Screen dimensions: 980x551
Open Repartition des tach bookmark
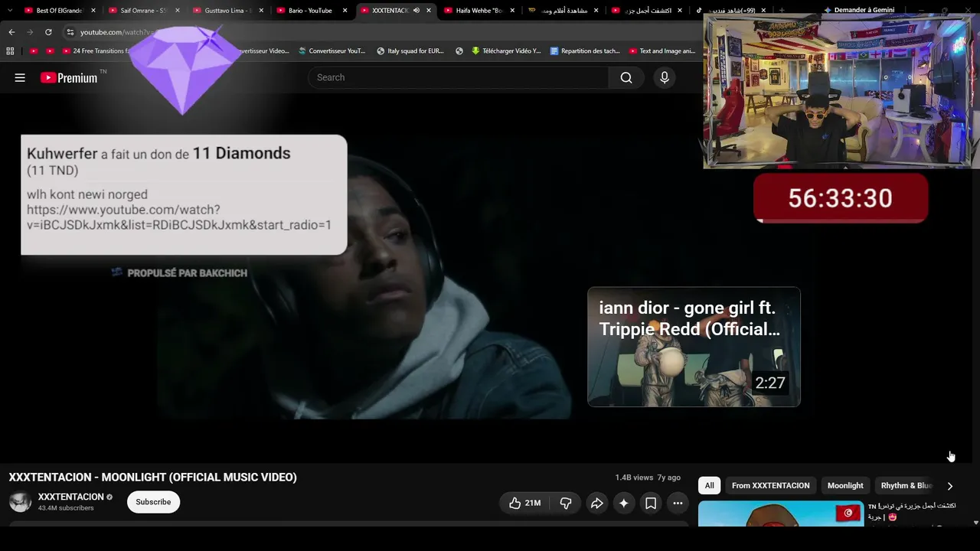585,51
